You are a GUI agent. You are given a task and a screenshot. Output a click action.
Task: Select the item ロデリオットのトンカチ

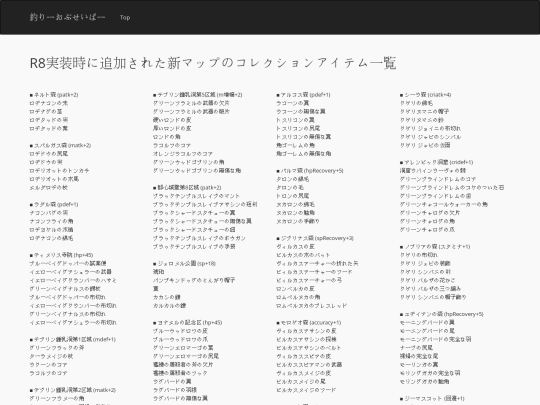59,170
